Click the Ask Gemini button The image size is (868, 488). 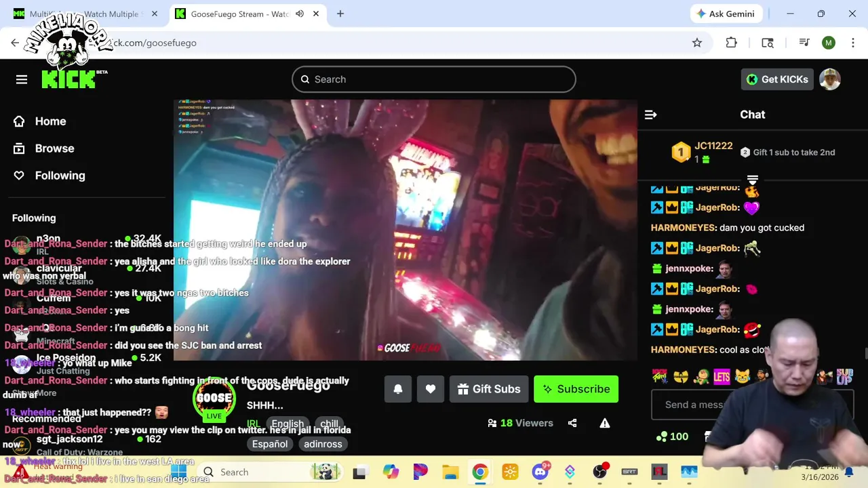coord(727,14)
